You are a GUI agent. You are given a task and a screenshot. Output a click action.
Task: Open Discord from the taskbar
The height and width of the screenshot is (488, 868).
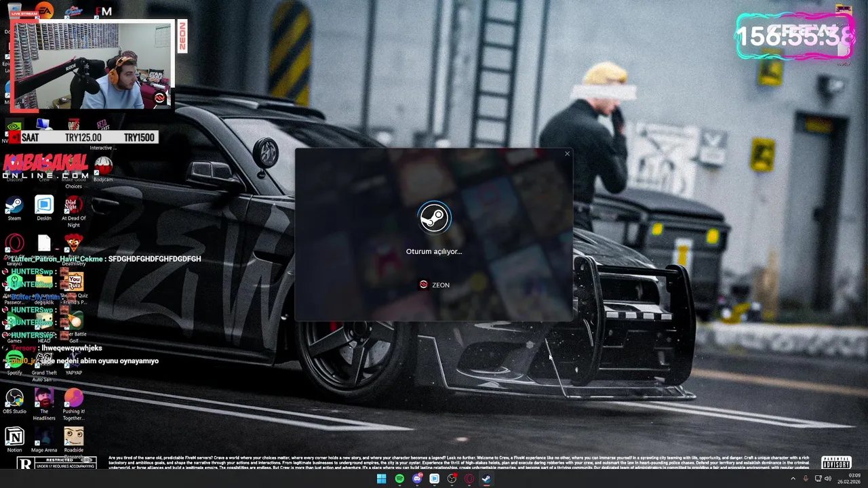pos(417,479)
